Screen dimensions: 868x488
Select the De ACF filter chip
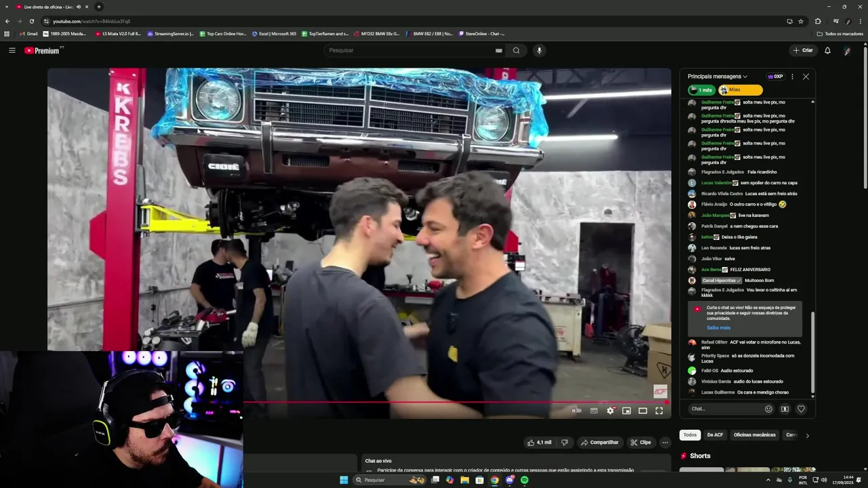pos(715,435)
